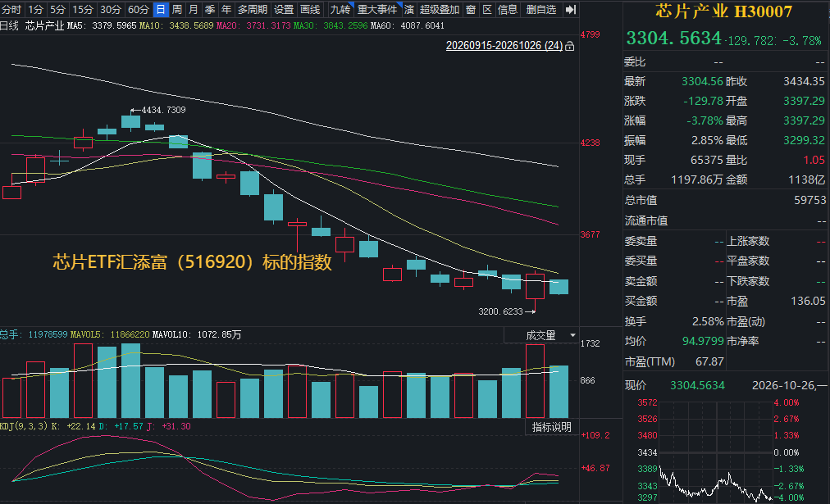Screen dimensions: 830x504
Task: Click 删自选 to remove from watchlist
Action: tap(541, 10)
